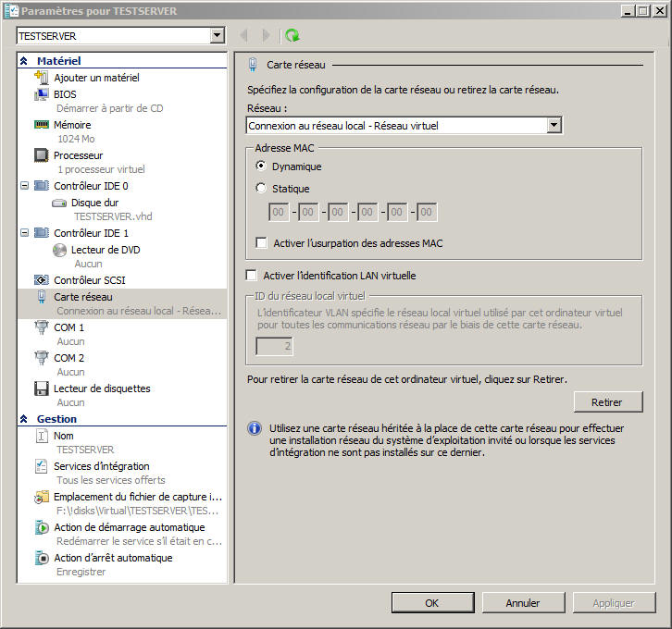Viewport: 672px width, 629px height.
Task: Click the Retirer button
Action: pos(606,402)
